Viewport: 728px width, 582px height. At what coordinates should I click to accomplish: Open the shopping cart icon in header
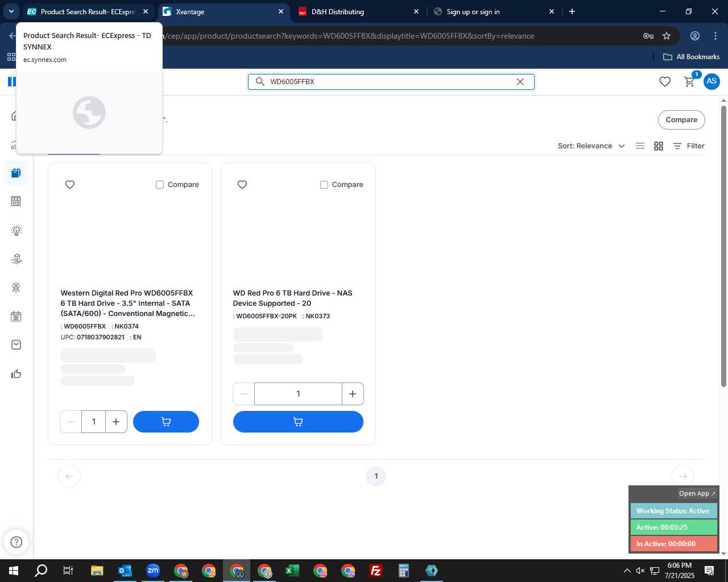click(689, 82)
